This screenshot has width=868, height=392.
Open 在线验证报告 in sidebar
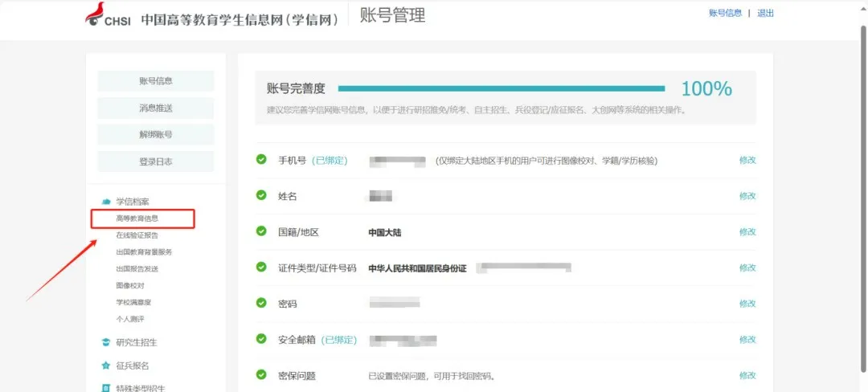pyautogui.click(x=137, y=235)
